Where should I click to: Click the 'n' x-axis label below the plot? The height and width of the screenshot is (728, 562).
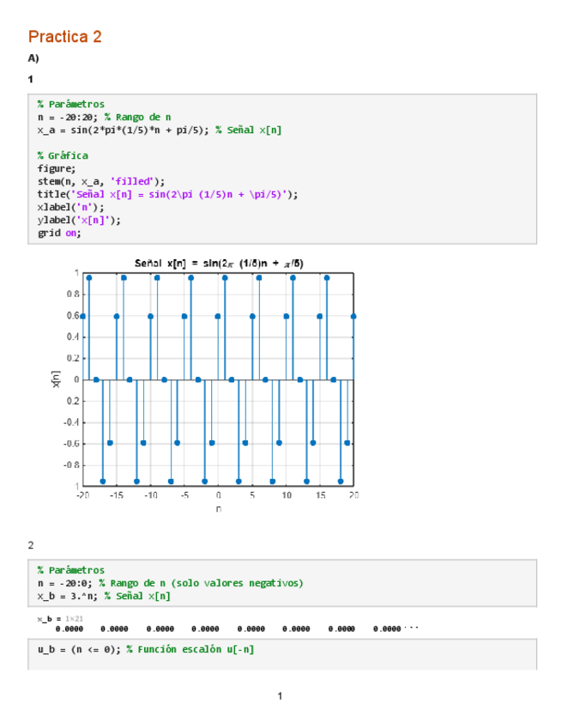[x=219, y=509]
